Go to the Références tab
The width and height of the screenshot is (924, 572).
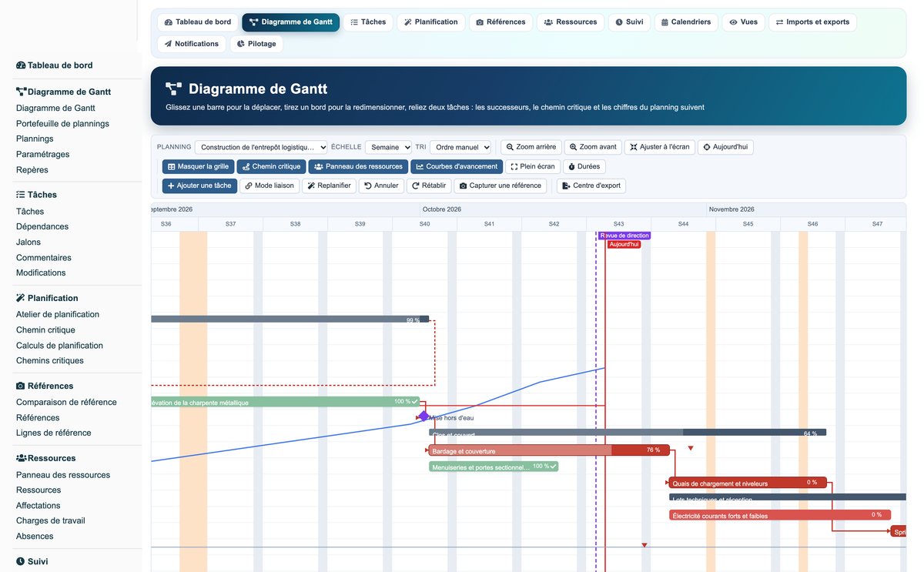(500, 22)
